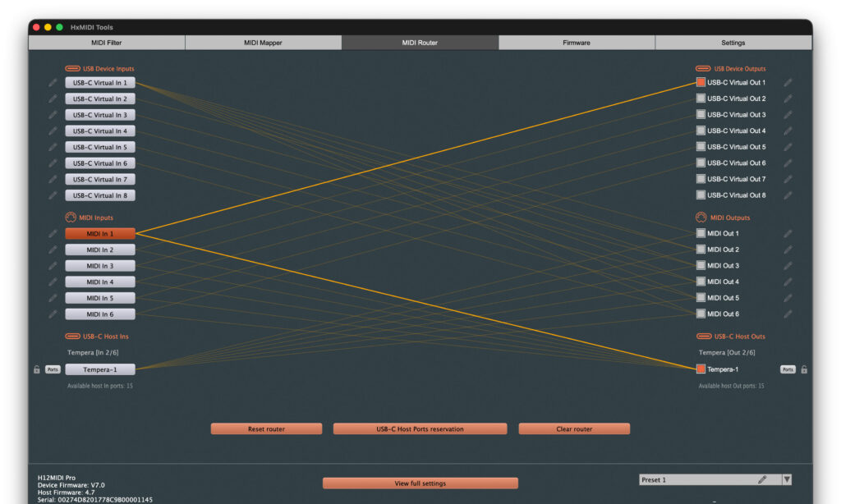Image resolution: width=841 pixels, height=504 pixels.
Task: Check the MIDI Out 4 checkbox
Action: click(x=701, y=282)
